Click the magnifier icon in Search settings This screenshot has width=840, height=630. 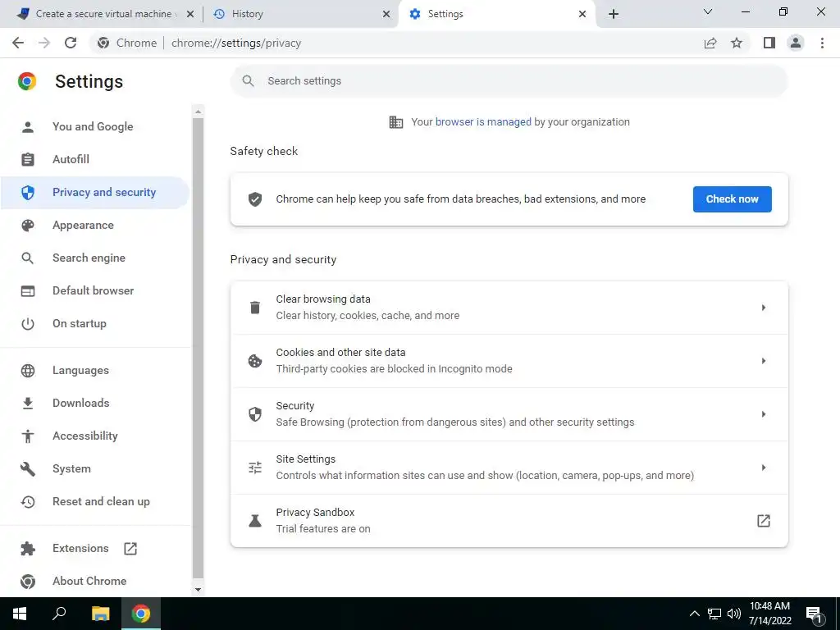248,81
